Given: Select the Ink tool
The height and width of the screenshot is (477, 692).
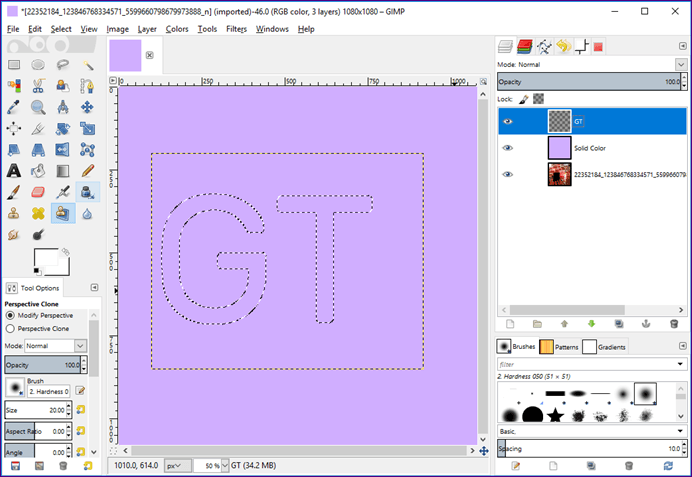Looking at the screenshot, I should coord(87,192).
